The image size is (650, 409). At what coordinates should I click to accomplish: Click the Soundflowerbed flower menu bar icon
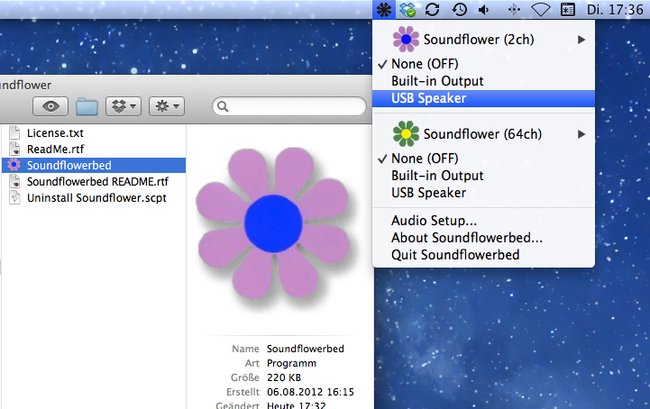[x=384, y=10]
